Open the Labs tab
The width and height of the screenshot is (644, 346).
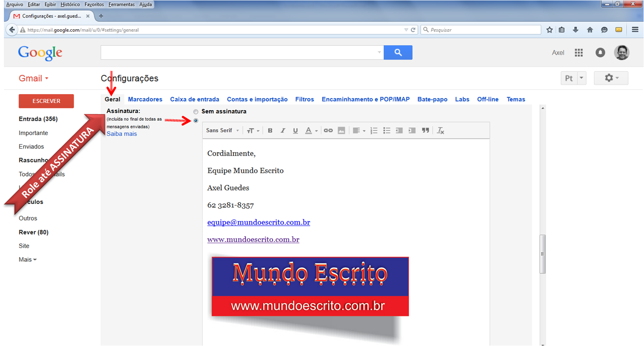tap(462, 99)
